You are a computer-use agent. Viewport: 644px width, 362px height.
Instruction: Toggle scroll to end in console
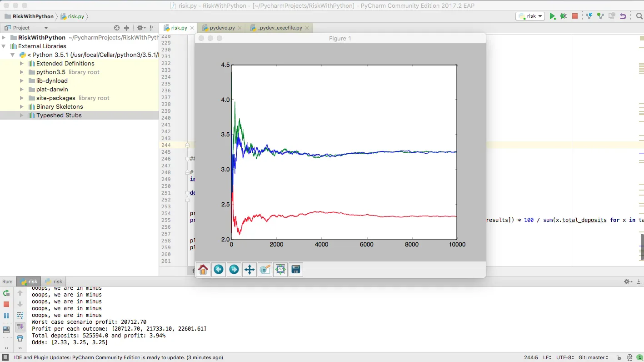20,327
